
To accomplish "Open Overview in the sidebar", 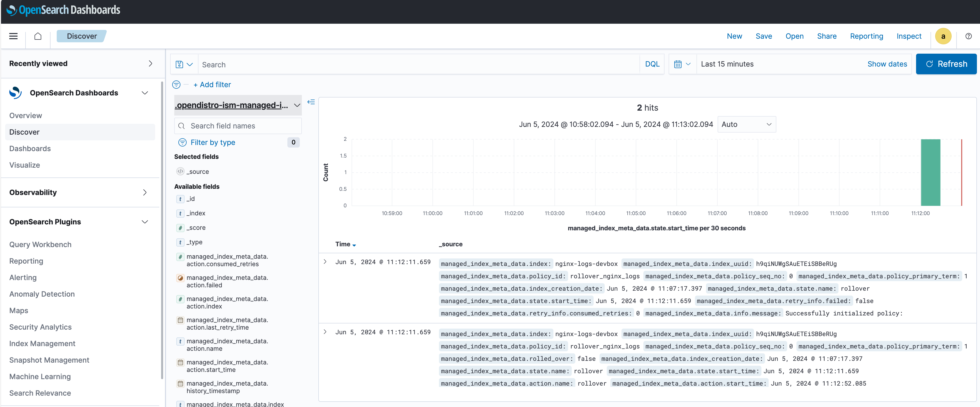I will click(x=26, y=116).
